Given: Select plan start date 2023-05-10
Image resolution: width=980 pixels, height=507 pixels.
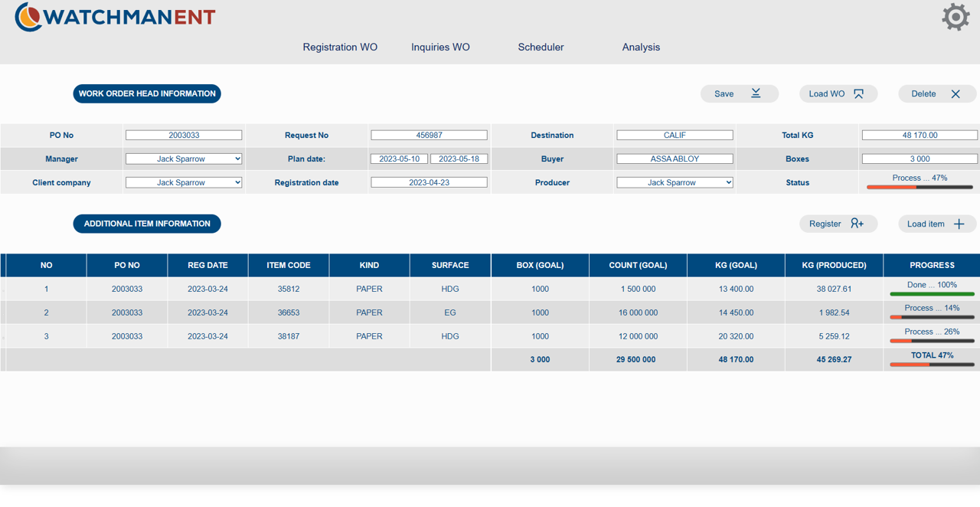Looking at the screenshot, I should coord(399,159).
